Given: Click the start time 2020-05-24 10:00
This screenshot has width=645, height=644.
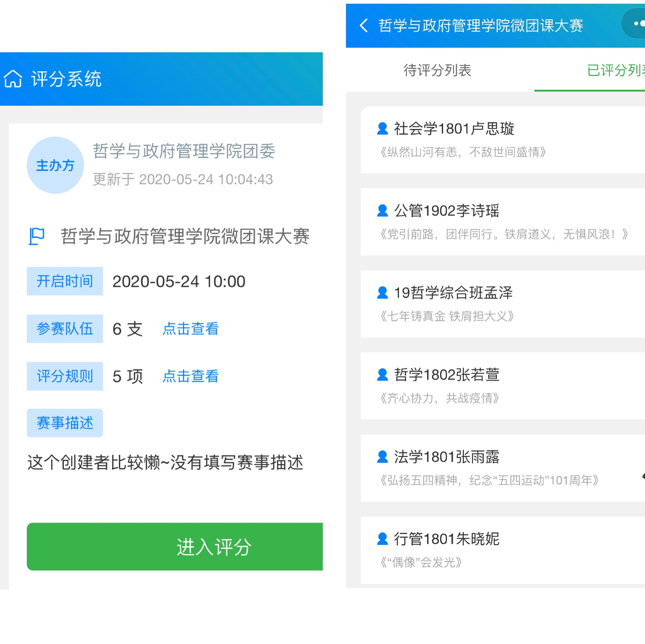Looking at the screenshot, I should pos(179,281).
